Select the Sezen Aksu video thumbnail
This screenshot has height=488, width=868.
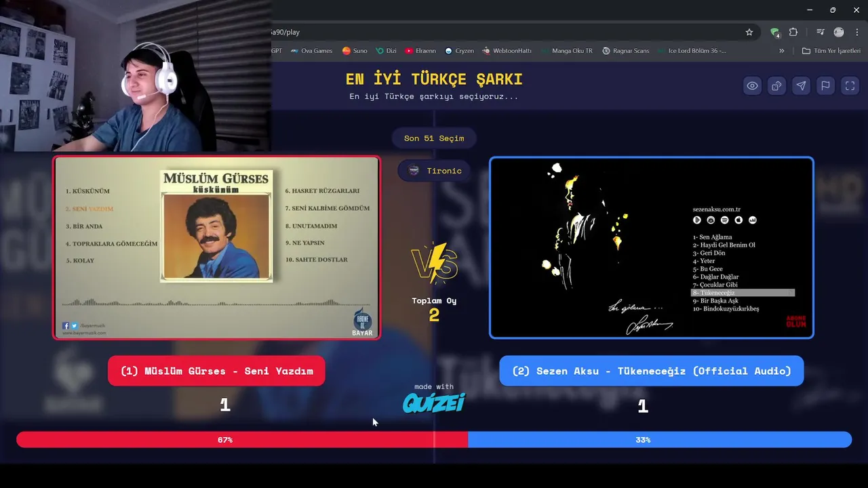pyautogui.click(x=651, y=247)
